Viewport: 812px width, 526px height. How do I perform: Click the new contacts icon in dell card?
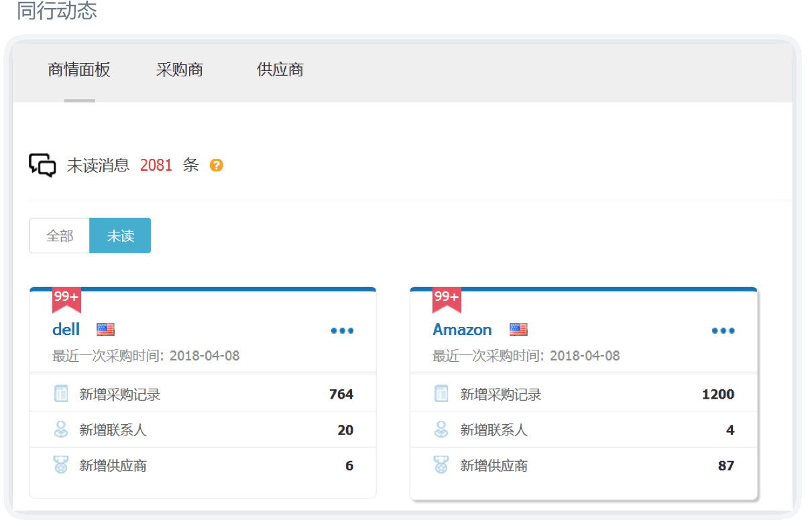(x=61, y=430)
